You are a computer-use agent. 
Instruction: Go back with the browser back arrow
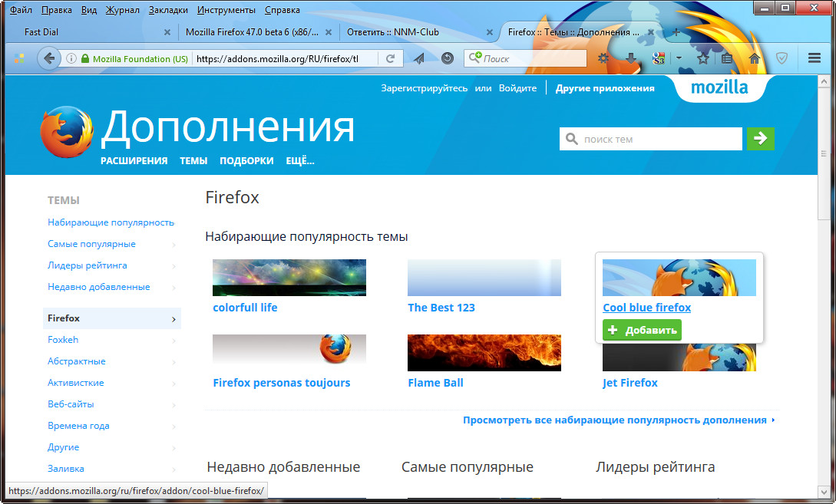tap(48, 58)
